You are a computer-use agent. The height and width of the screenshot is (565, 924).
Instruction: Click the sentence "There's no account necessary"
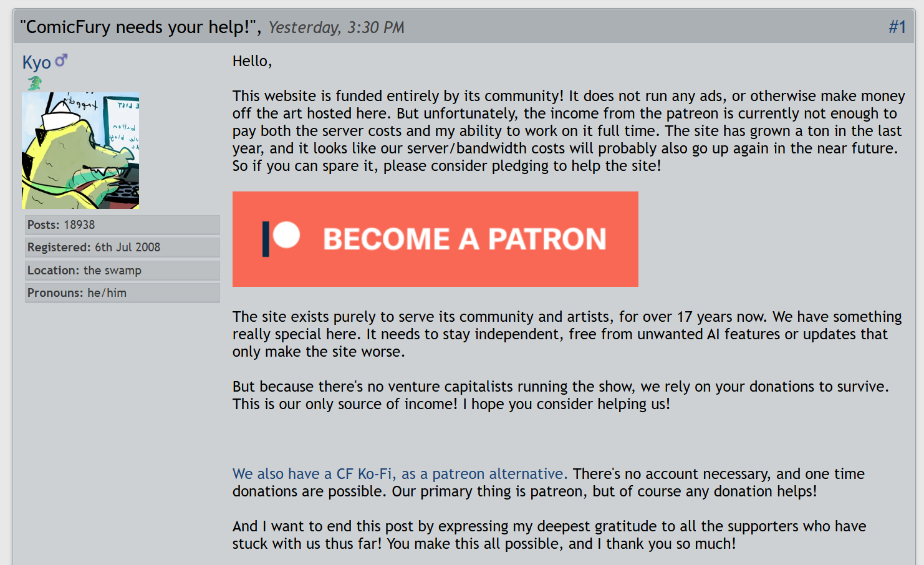717,474
